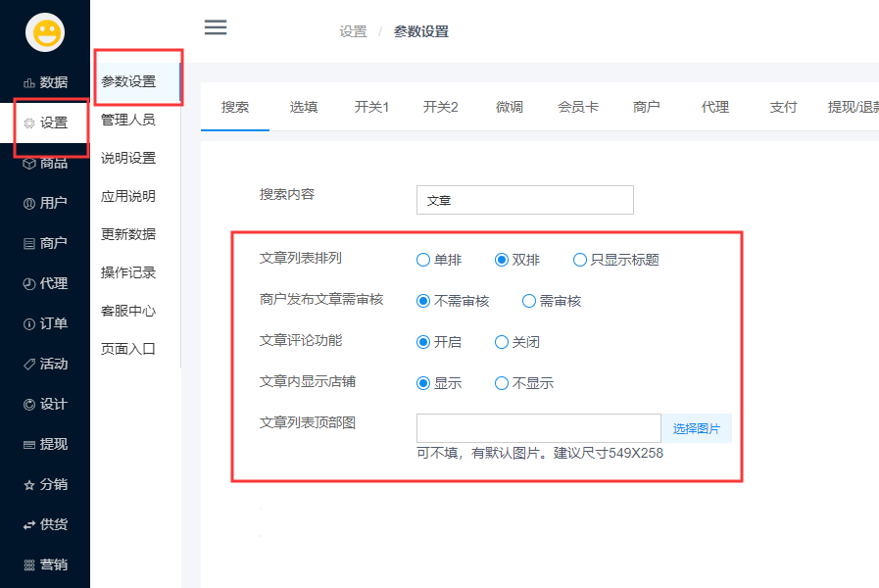This screenshot has width=879, height=588.
Task: Choose 只显示标题 radio option
Action: [580, 260]
